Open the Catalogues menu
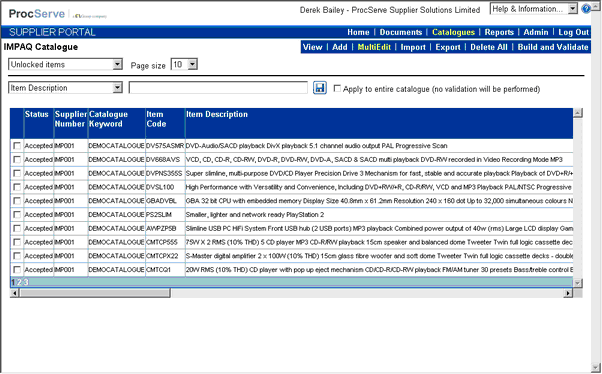This screenshot has height=374, width=602. click(453, 32)
